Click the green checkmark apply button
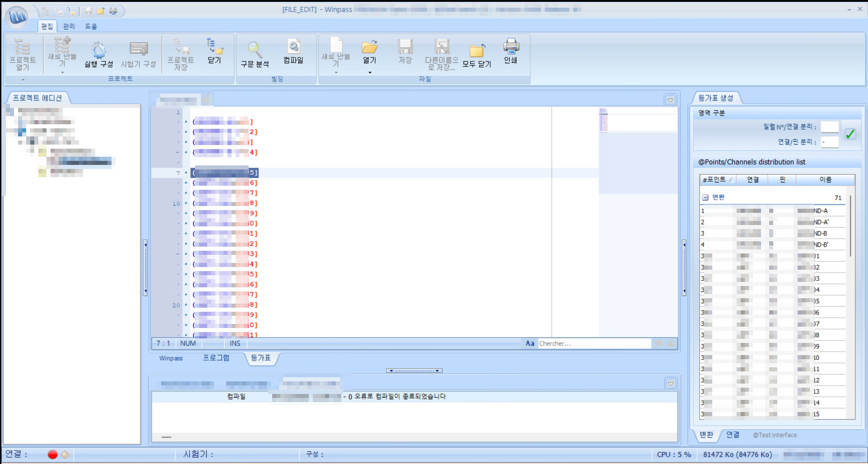The height and width of the screenshot is (464, 868). [850, 134]
